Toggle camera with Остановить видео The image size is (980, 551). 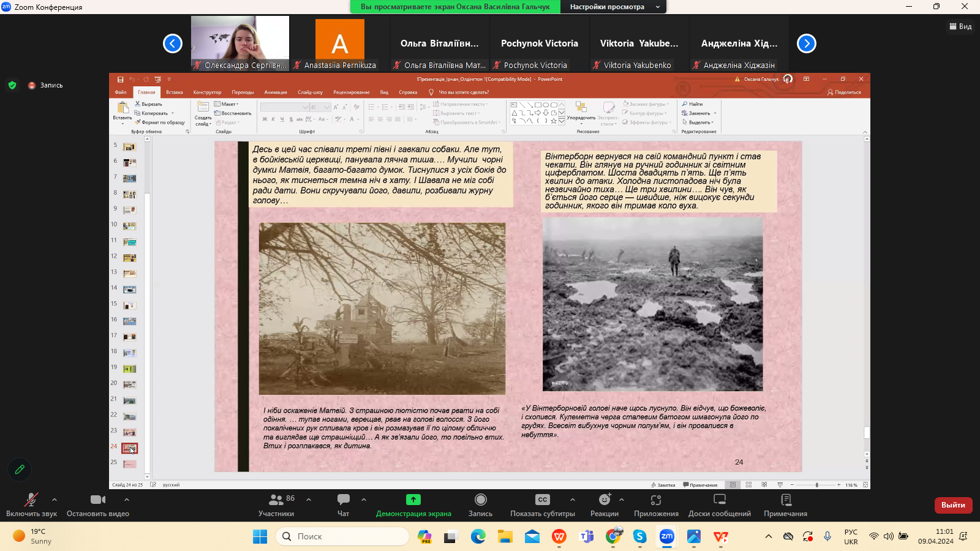pos(97,500)
